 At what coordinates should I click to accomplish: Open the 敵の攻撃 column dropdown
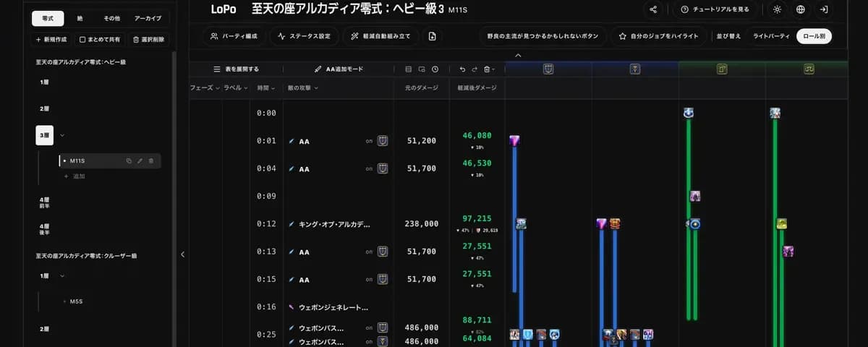(303, 87)
